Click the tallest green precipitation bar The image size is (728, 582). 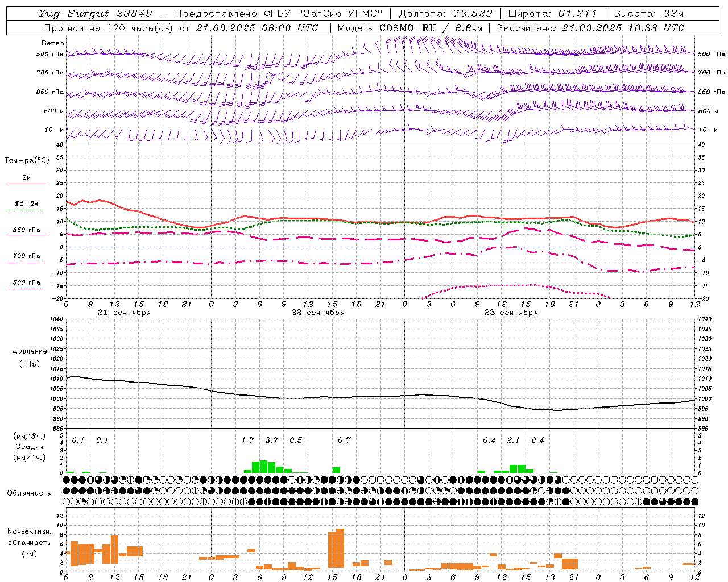(x=263, y=467)
